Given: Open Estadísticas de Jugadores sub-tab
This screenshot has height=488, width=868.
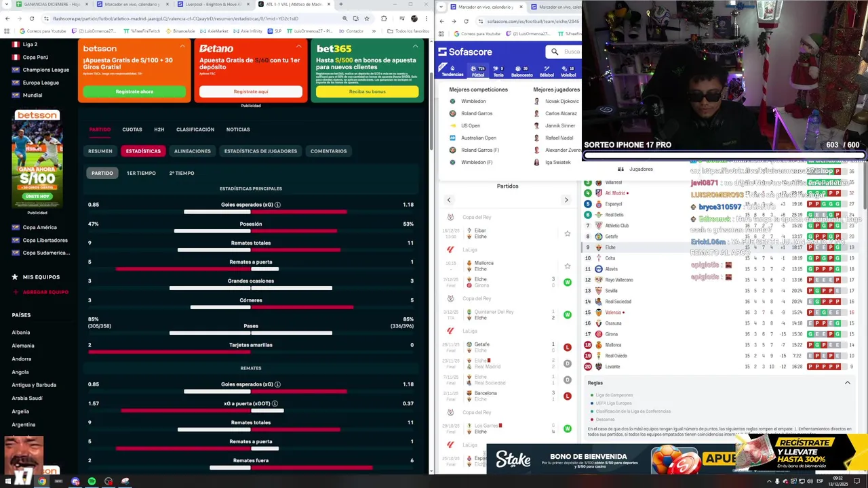Looking at the screenshot, I should [260, 151].
